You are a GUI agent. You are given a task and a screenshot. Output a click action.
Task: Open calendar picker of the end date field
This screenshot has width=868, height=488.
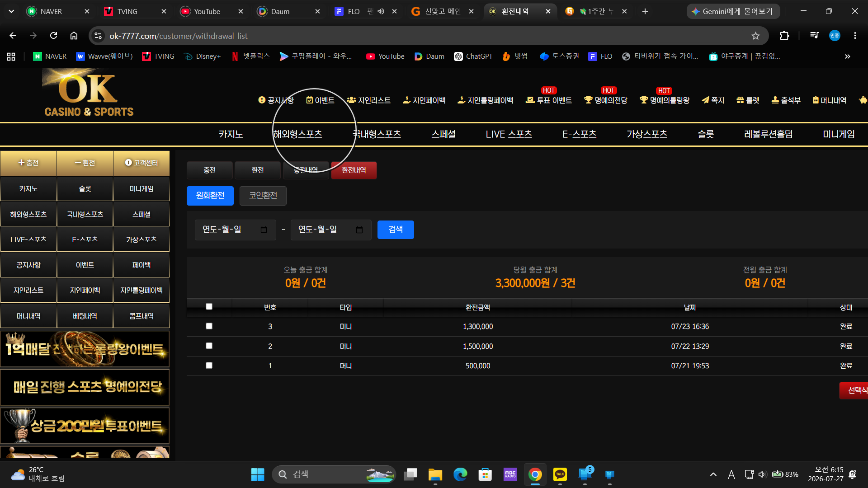(359, 230)
